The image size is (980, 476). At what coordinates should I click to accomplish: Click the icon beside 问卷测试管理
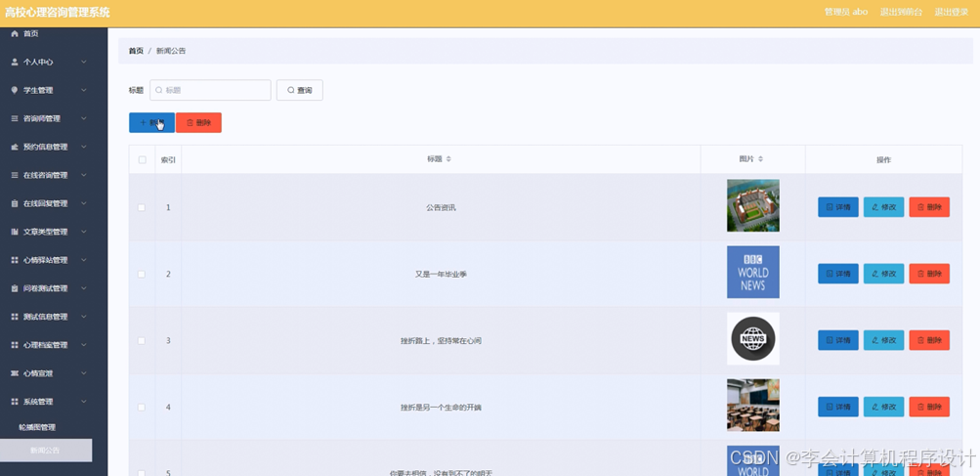coord(15,288)
